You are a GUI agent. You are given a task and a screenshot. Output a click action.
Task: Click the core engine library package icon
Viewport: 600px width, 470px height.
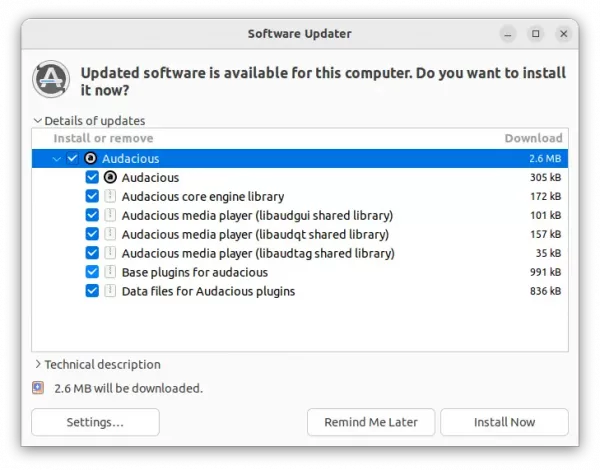point(110,197)
